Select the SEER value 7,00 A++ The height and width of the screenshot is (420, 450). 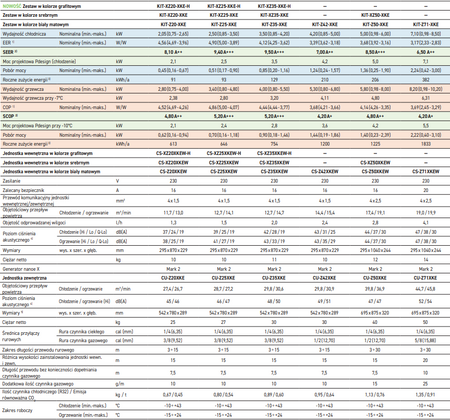tap(325, 52)
